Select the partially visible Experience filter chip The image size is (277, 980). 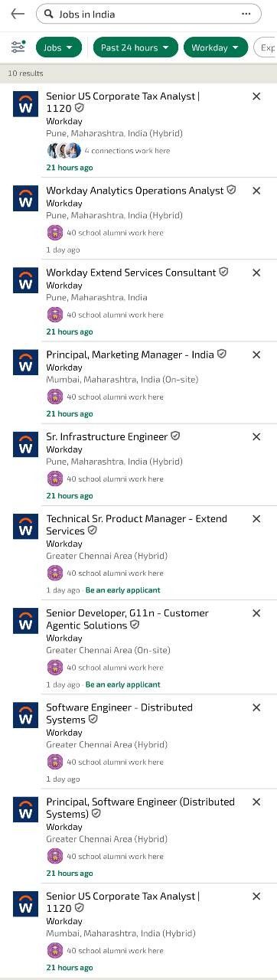point(266,47)
